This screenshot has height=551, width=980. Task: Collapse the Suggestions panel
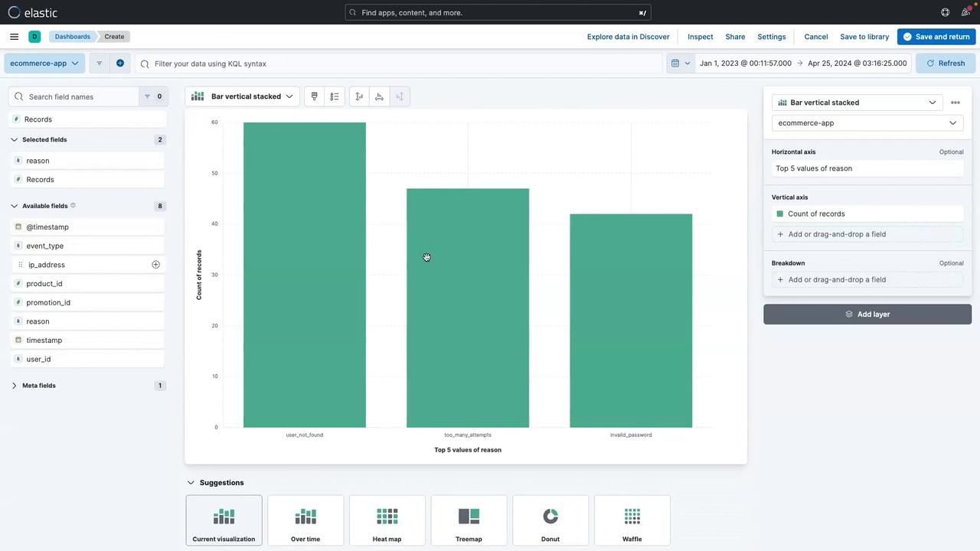coord(191,483)
